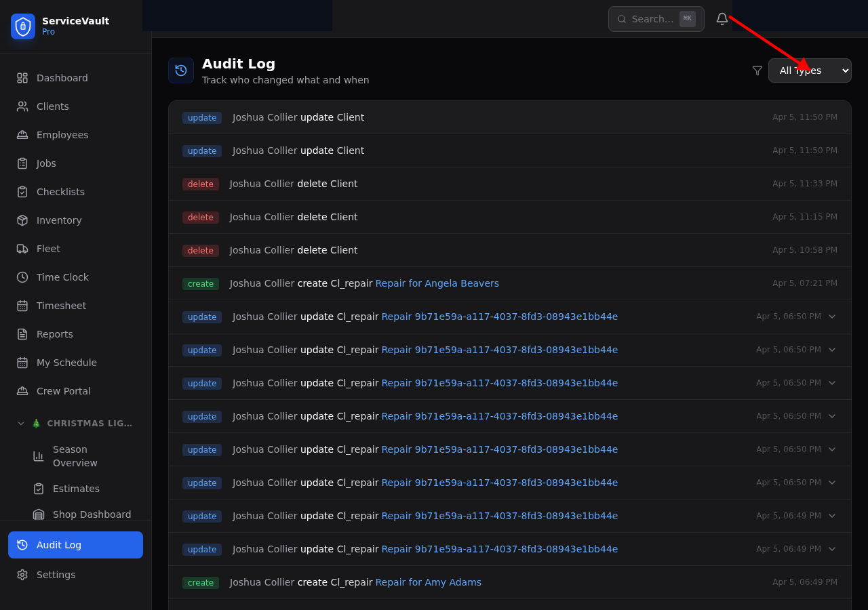Expand the first update entry details chevron
This screenshot has height=610, width=868.
tap(832, 317)
